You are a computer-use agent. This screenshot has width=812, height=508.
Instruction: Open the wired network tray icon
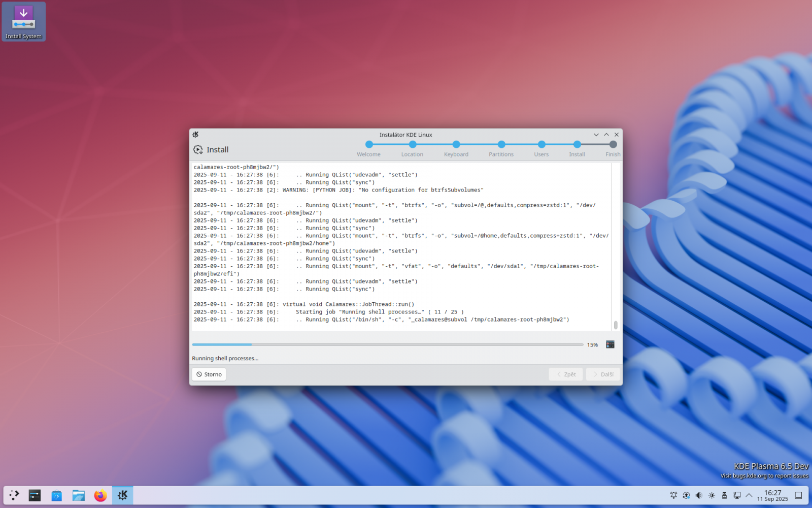(x=737, y=495)
